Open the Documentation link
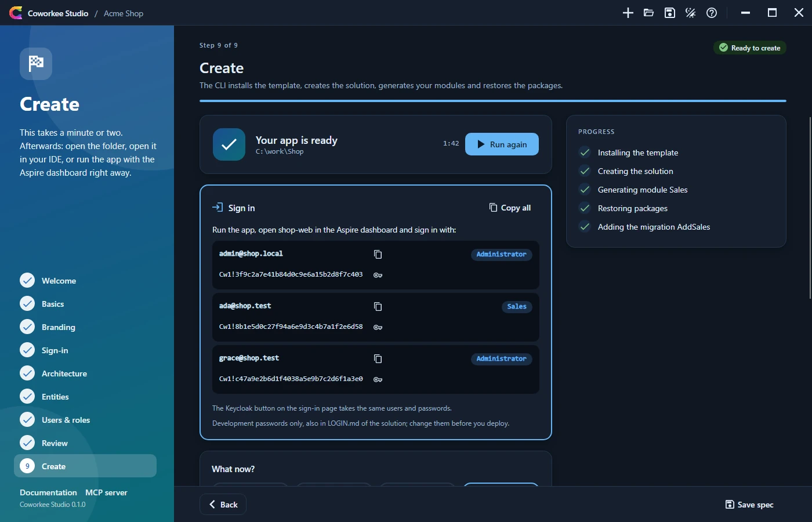 [48, 492]
